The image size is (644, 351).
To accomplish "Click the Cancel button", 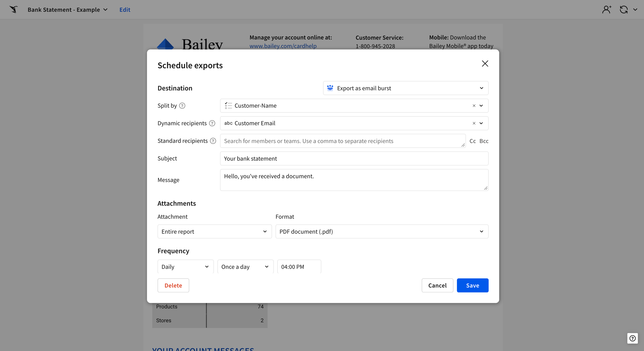I will tap(437, 285).
